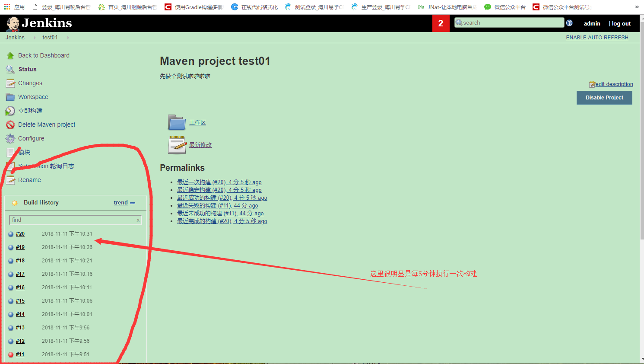Open the 工作区 link

coord(197,122)
